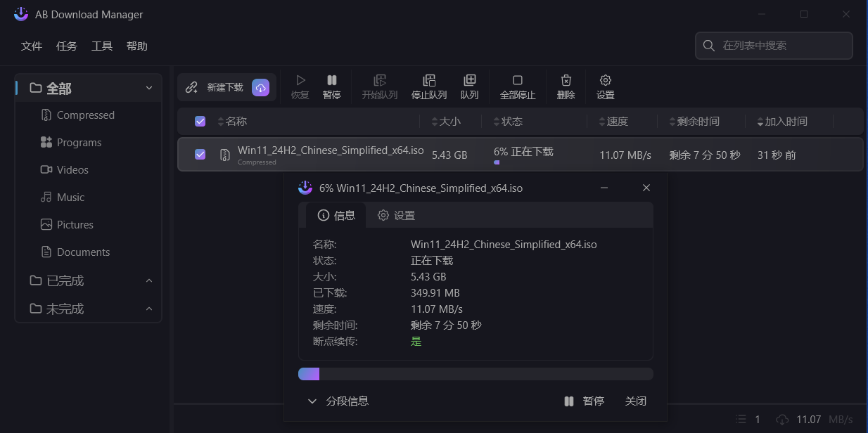Click 349.91 MB downloaded value

coord(435,293)
